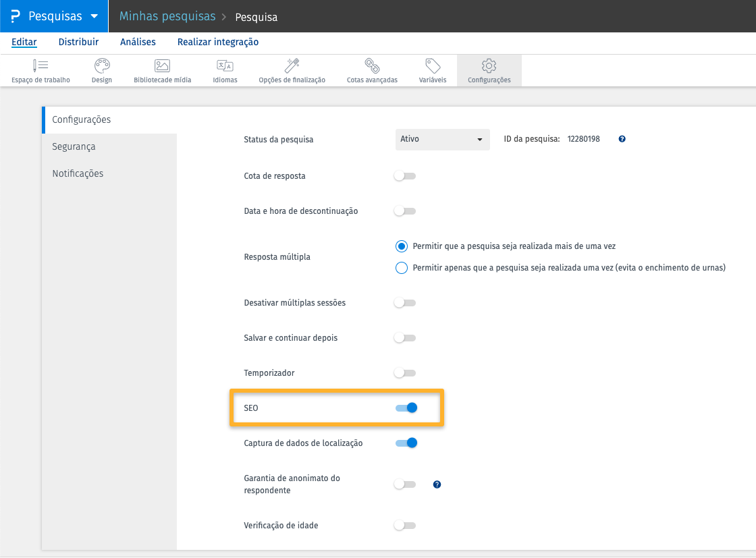Open the Segurança settings section
The width and height of the screenshot is (756, 558).
[74, 146]
